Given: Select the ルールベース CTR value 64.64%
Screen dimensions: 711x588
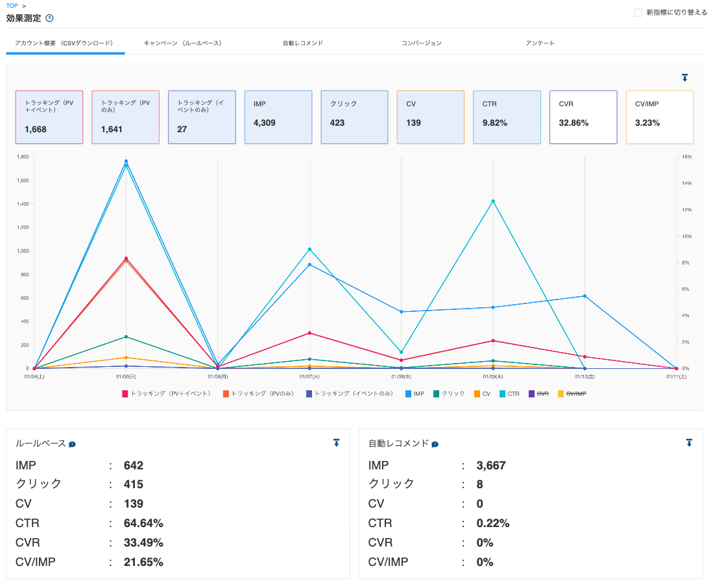Looking at the screenshot, I should pos(143,523).
